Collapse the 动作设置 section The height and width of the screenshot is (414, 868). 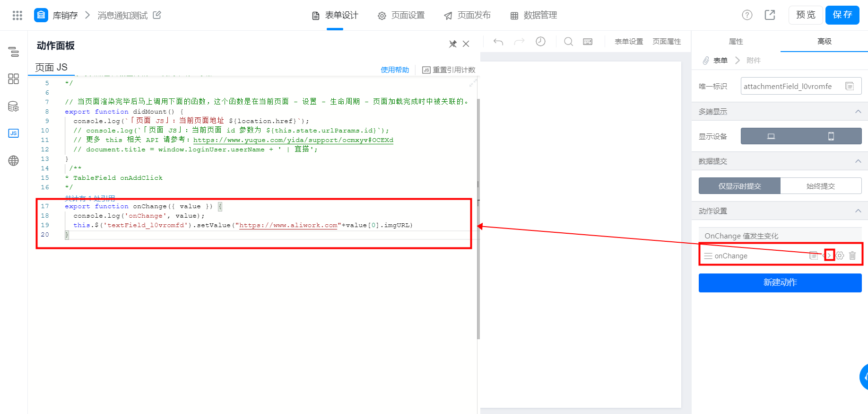pos(858,211)
